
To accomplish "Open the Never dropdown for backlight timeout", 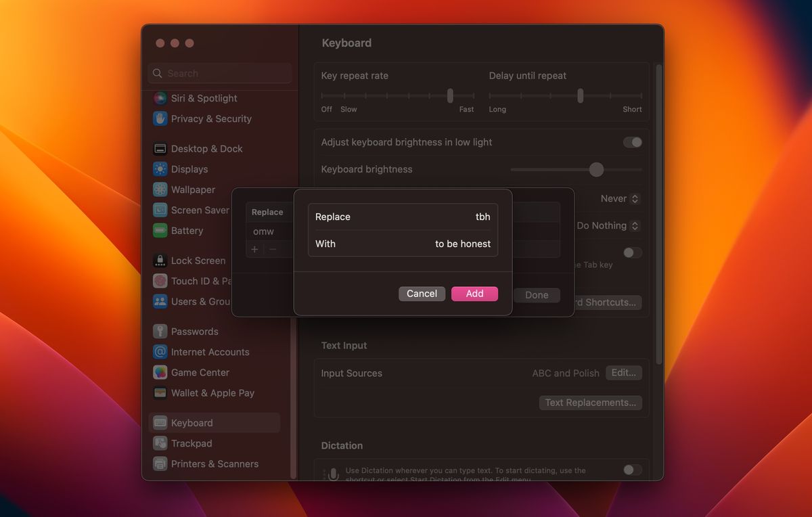I will [617, 198].
